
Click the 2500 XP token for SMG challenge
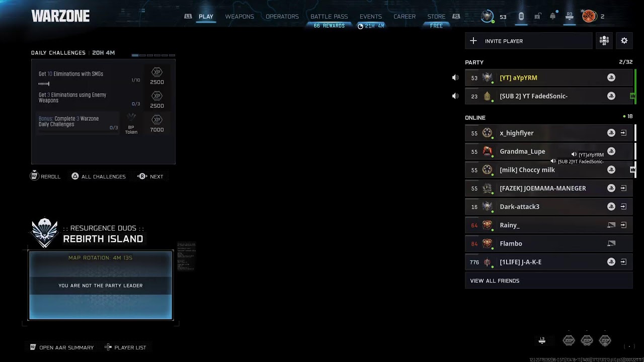click(157, 76)
